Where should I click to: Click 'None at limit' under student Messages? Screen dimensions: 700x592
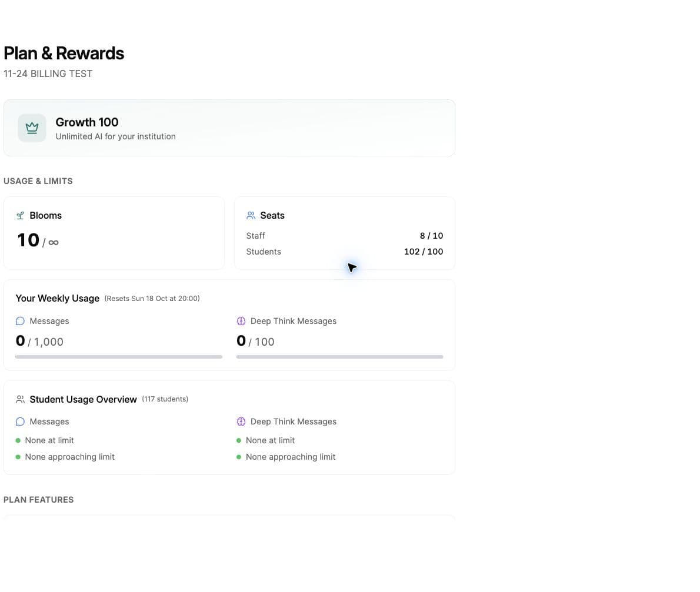tap(49, 440)
